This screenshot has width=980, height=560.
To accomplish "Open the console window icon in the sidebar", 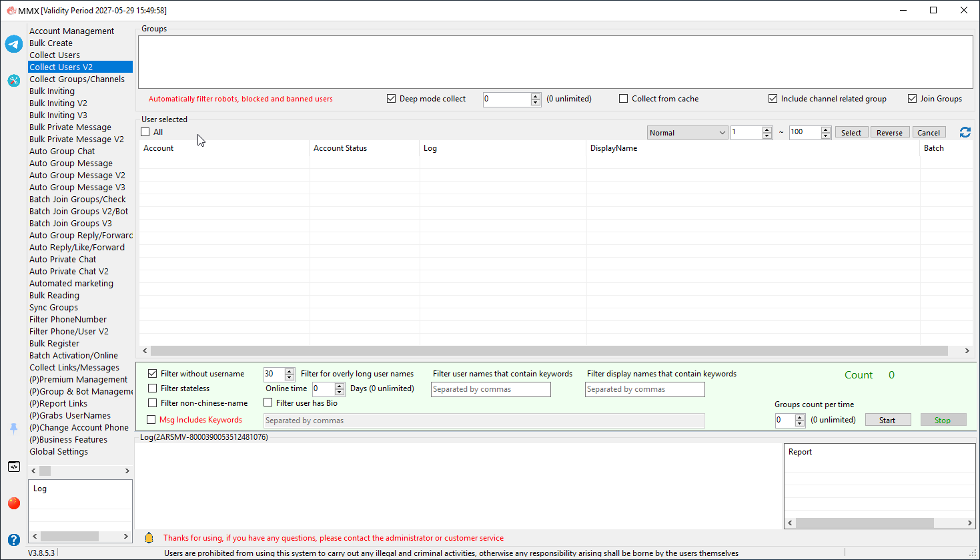I will 14,467.
